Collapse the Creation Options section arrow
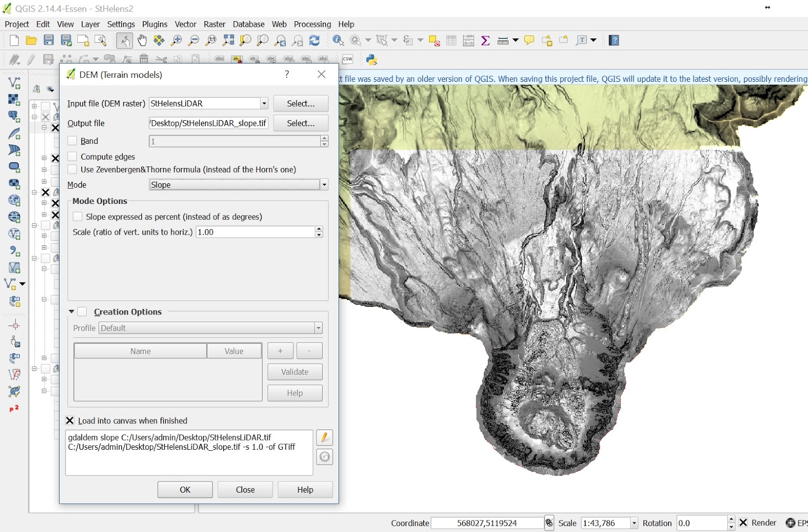This screenshot has height=532, width=808. (71, 312)
